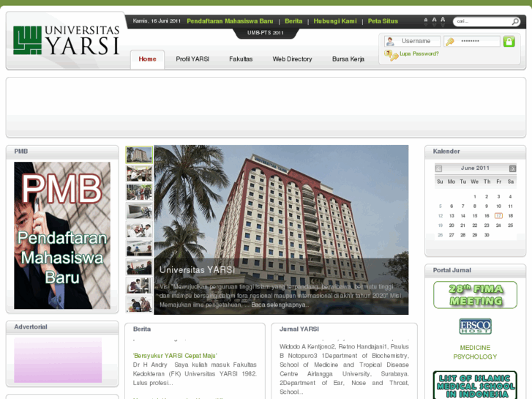Open the Berita top link
The image size is (532, 399).
click(293, 21)
